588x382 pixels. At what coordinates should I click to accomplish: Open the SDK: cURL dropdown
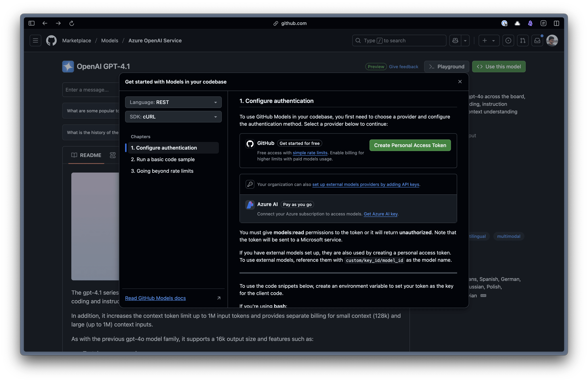(173, 117)
